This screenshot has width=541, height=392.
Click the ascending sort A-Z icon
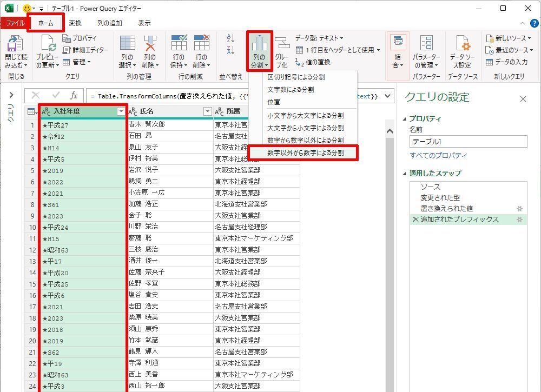click(231, 38)
